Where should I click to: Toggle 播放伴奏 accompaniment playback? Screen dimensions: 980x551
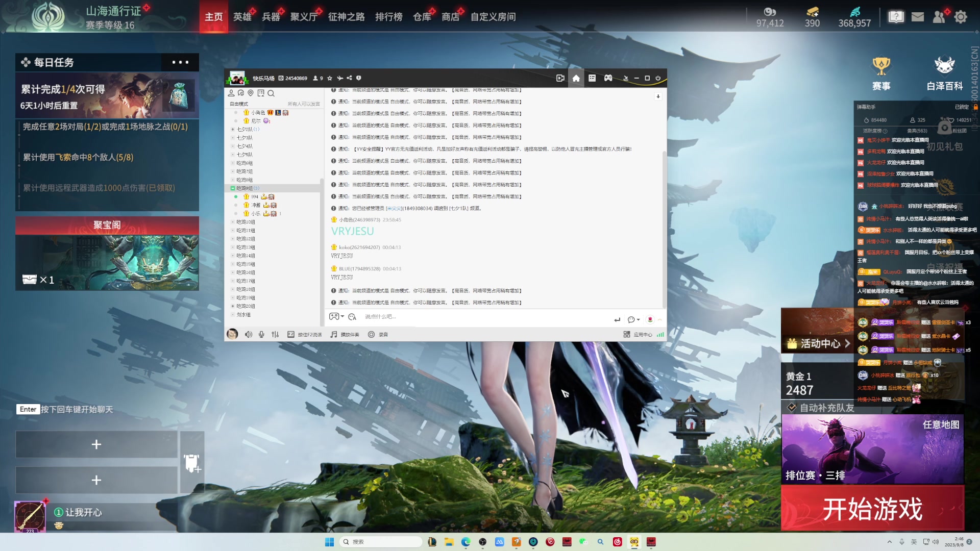(x=345, y=335)
